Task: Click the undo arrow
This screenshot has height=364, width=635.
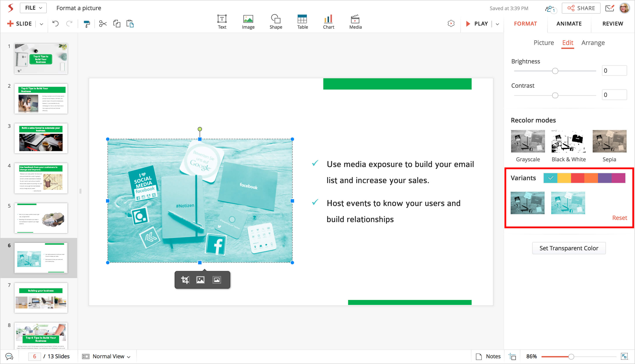Action: pyautogui.click(x=56, y=24)
